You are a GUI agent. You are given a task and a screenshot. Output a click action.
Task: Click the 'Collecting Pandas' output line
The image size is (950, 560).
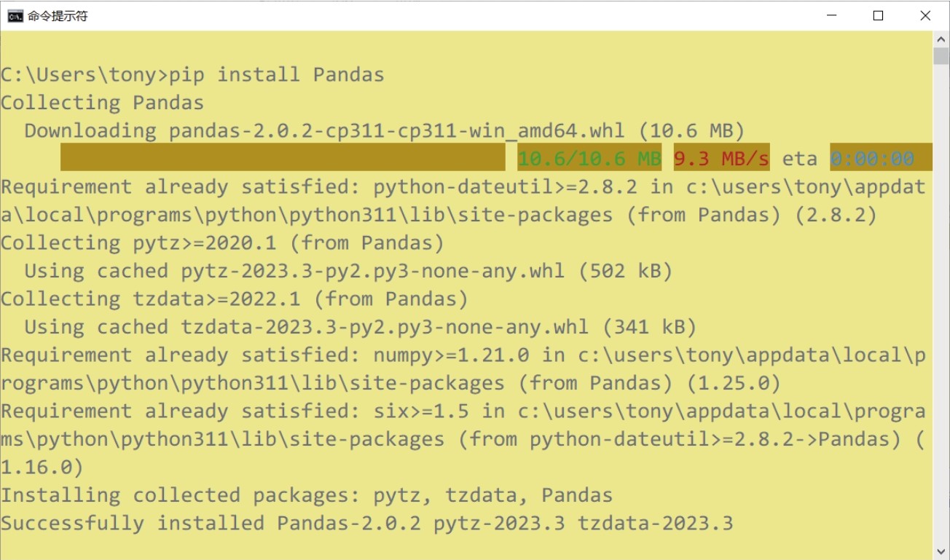(x=102, y=103)
